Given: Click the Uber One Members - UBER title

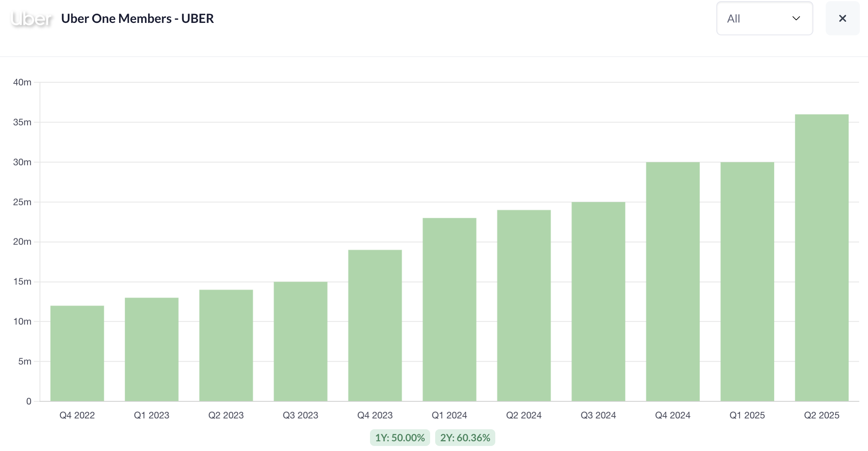Looking at the screenshot, I should [137, 19].
